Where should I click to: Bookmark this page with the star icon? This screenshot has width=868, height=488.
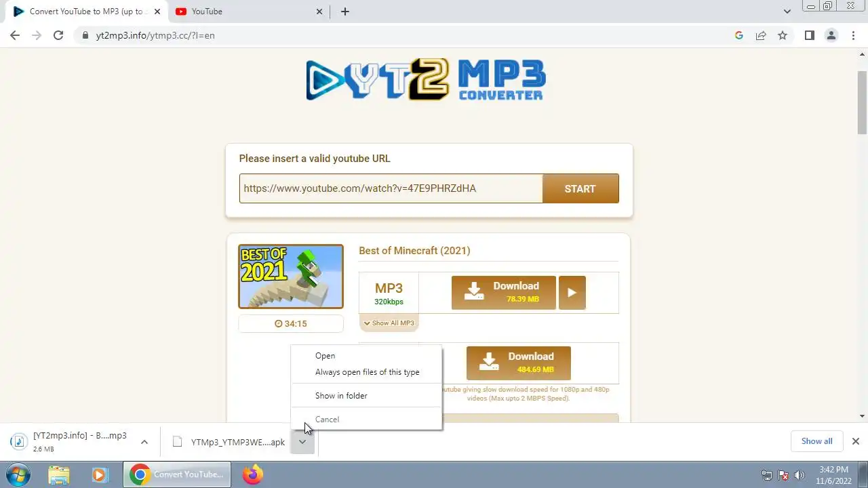(x=783, y=35)
